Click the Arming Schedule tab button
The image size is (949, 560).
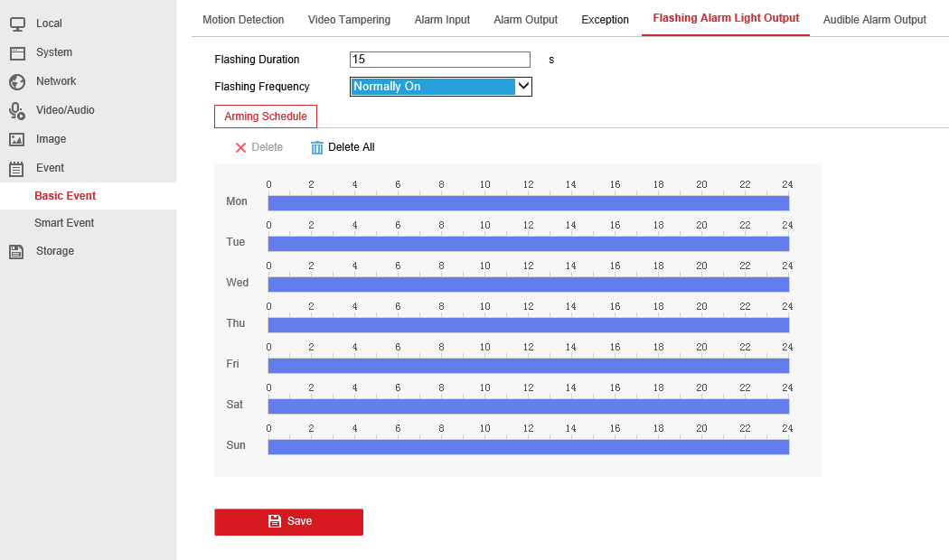point(266,117)
